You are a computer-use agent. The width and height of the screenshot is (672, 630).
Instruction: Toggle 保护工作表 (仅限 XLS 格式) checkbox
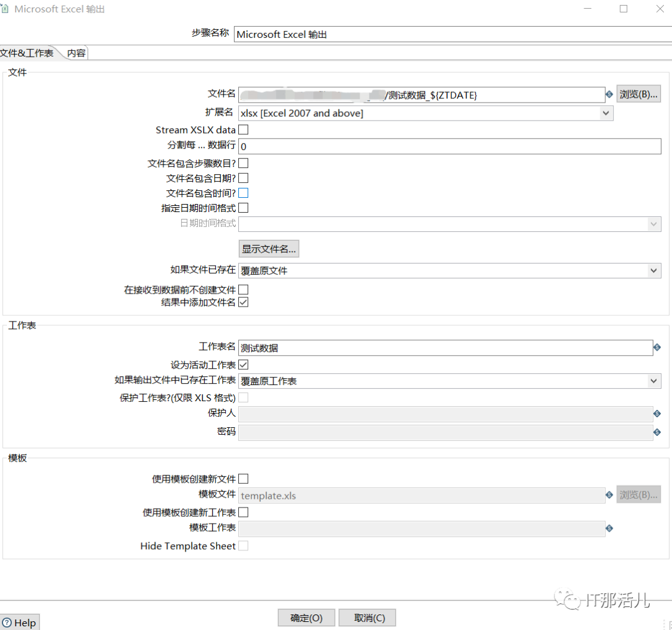[x=243, y=398]
